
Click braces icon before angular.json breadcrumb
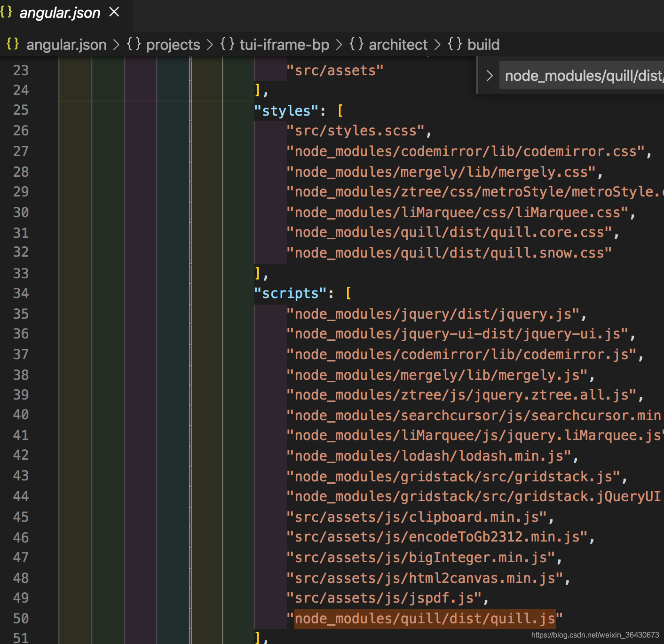tap(13, 44)
